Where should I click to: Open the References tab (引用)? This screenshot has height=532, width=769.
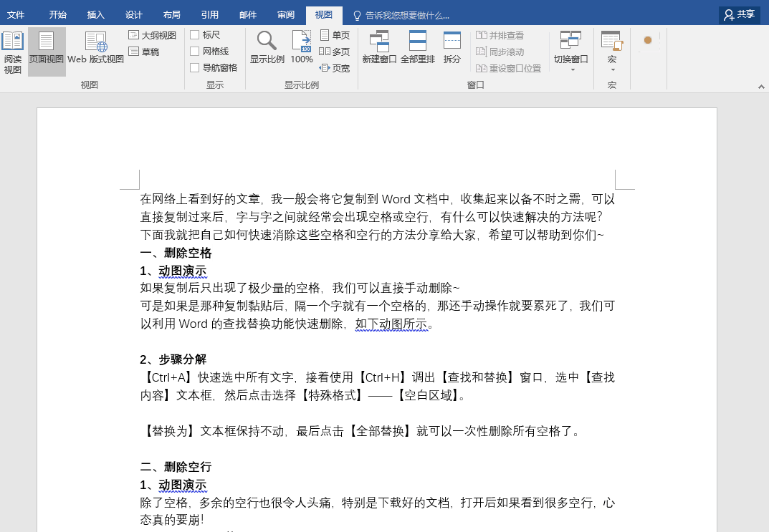click(210, 15)
